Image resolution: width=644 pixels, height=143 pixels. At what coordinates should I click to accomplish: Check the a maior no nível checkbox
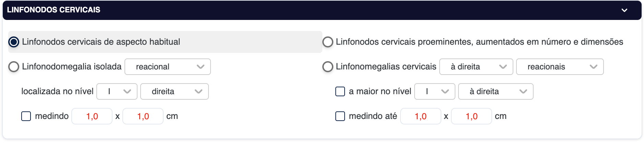coord(340,91)
